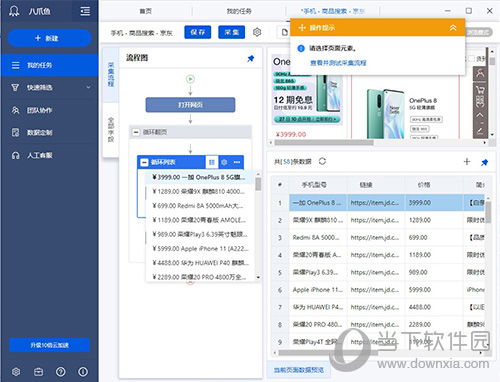500x382 pixels.
Task: Click the headset icon beside 人工客服
Action: pyautogui.click(x=15, y=155)
